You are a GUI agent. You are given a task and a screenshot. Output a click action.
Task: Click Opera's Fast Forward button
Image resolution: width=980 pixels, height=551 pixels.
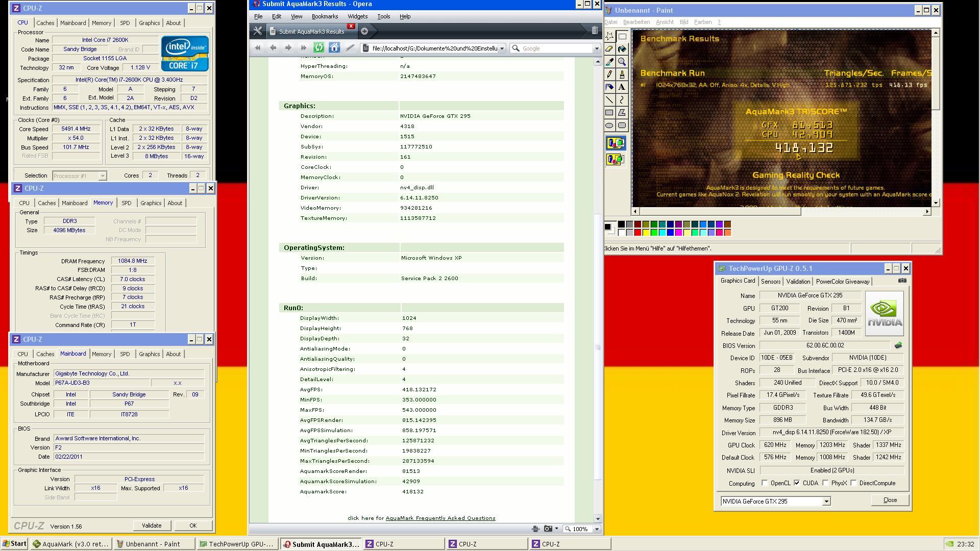point(304,48)
